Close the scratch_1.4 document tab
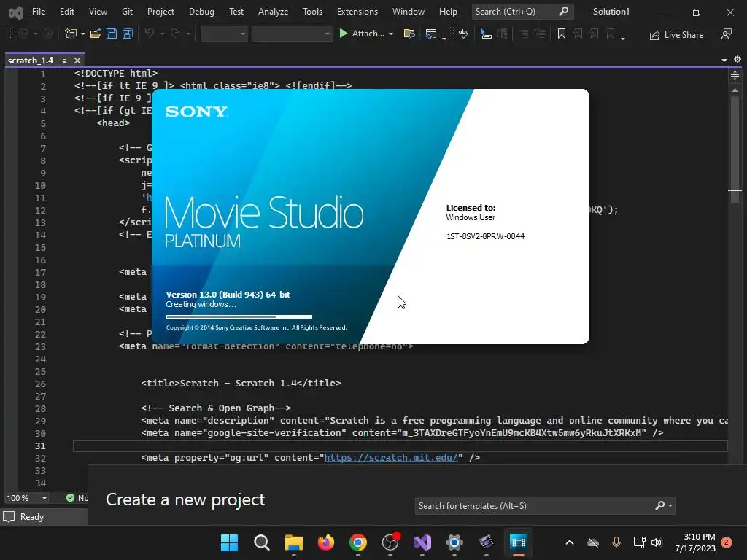This screenshot has height=560, width=747. pos(77,61)
